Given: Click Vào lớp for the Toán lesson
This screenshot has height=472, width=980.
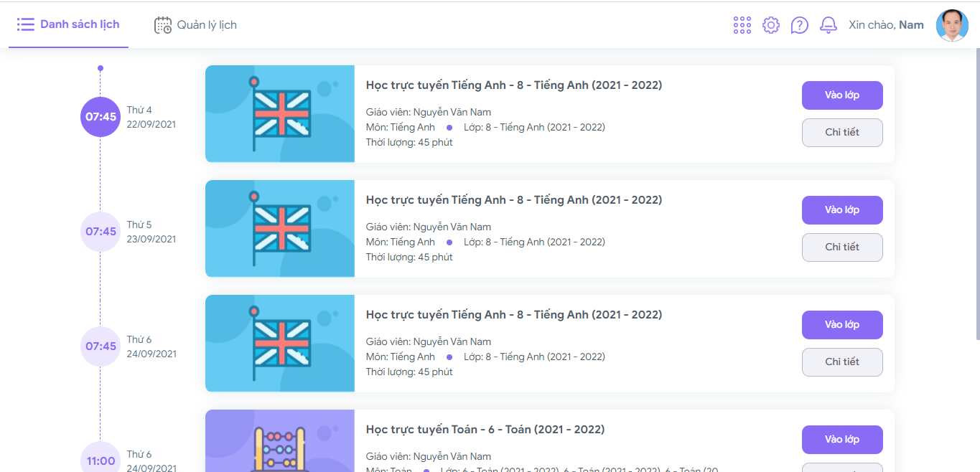Looking at the screenshot, I should (842, 440).
